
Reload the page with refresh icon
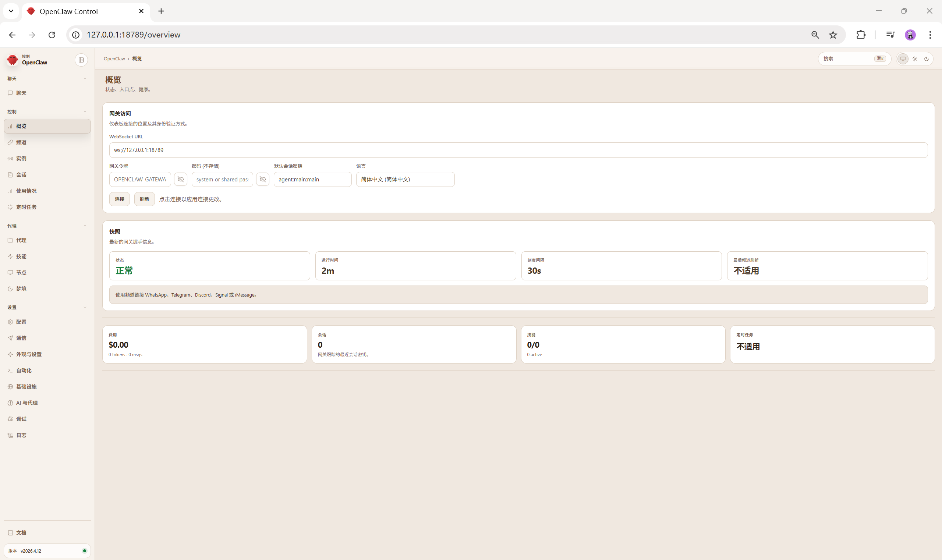coord(52,35)
